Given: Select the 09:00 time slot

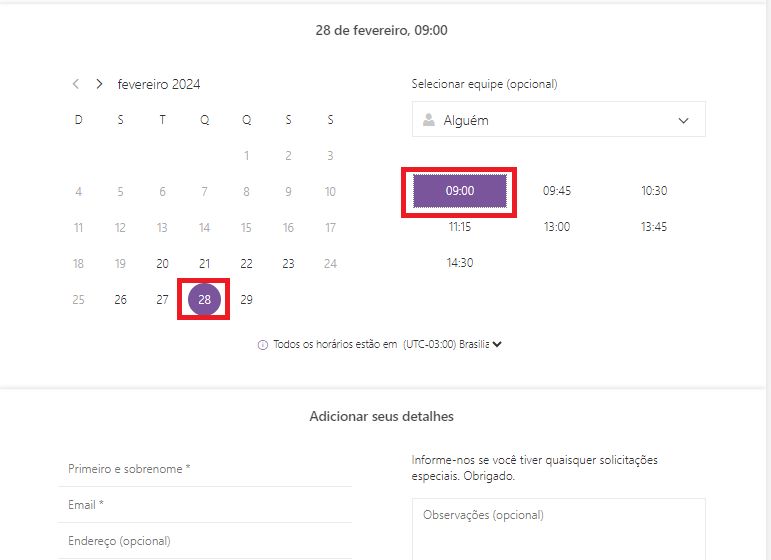Looking at the screenshot, I should pyautogui.click(x=460, y=191).
